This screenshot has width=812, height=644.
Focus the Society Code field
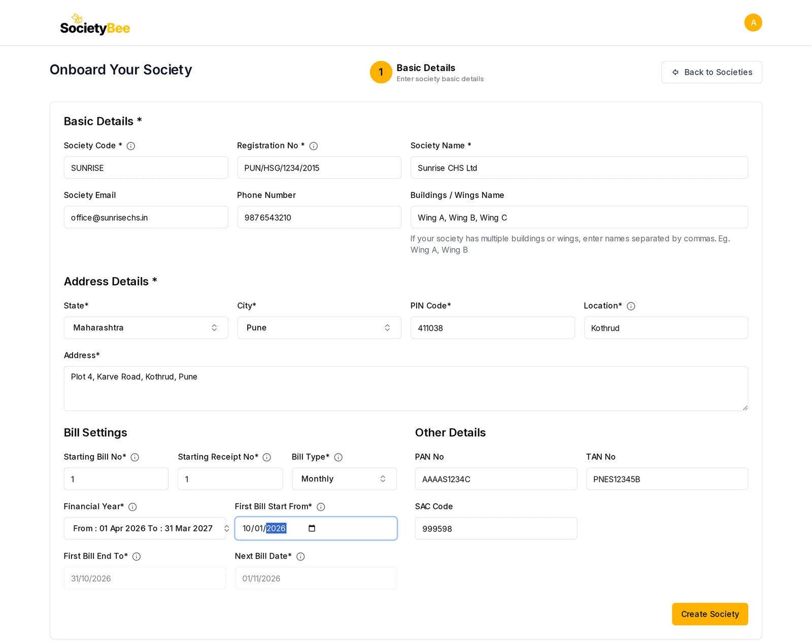146,168
